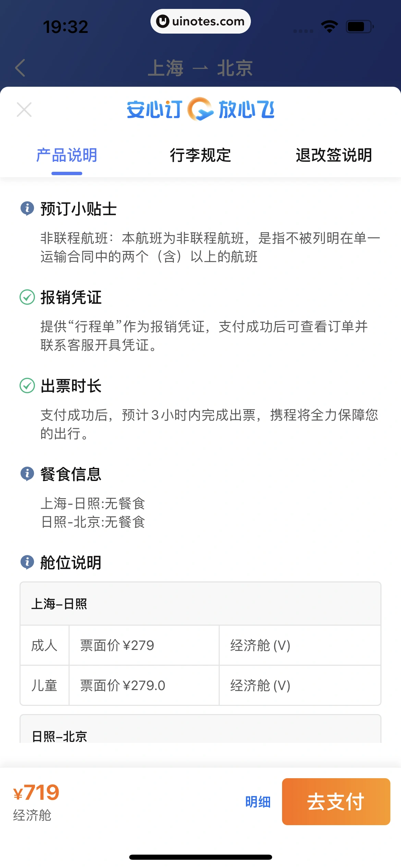The height and width of the screenshot is (868, 401).
Task: Tap the ¥719 total price
Action: coord(36,793)
